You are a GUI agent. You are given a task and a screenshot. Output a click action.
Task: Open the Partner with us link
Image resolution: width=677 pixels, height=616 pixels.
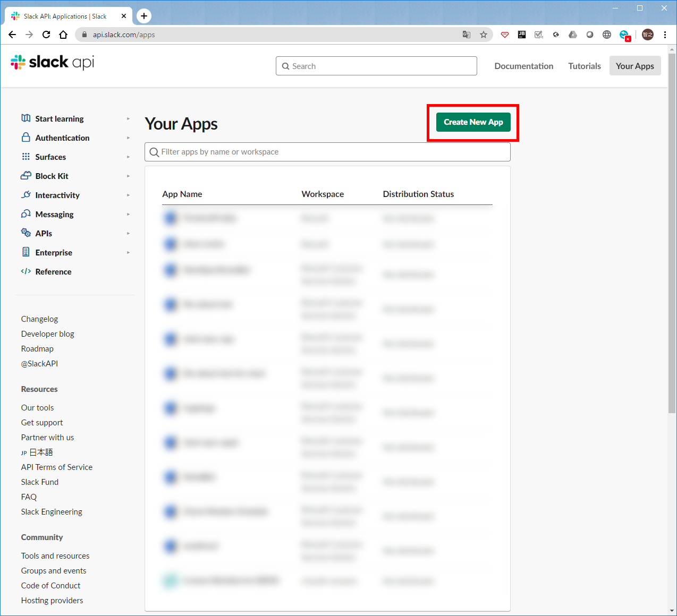pyautogui.click(x=47, y=438)
